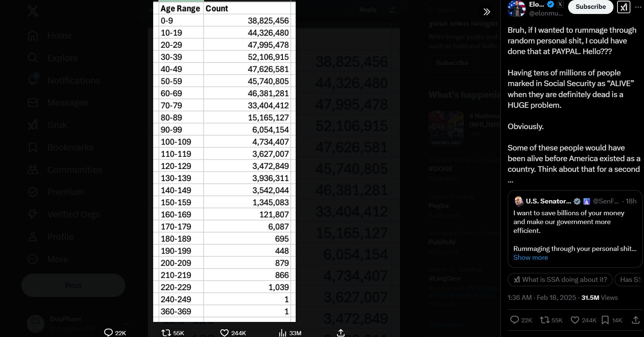The width and height of the screenshot is (644, 337).
Task: Expand quoted post with Show more
Action: coord(530,258)
